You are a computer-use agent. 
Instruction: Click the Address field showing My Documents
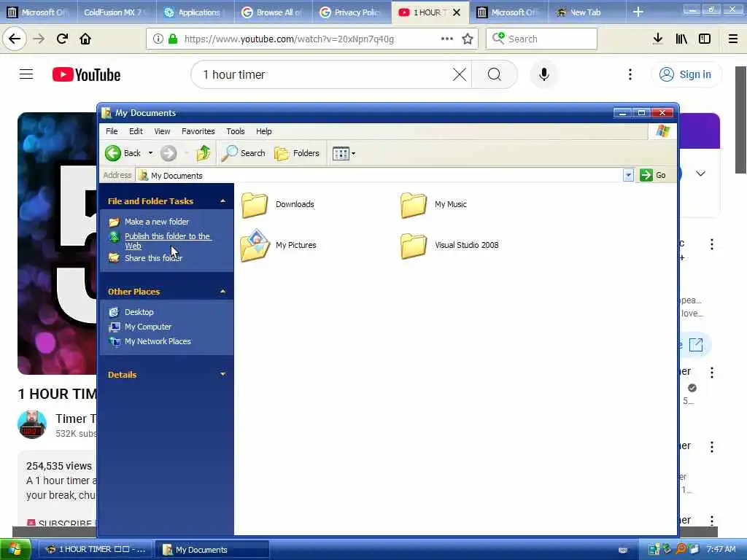(x=379, y=176)
